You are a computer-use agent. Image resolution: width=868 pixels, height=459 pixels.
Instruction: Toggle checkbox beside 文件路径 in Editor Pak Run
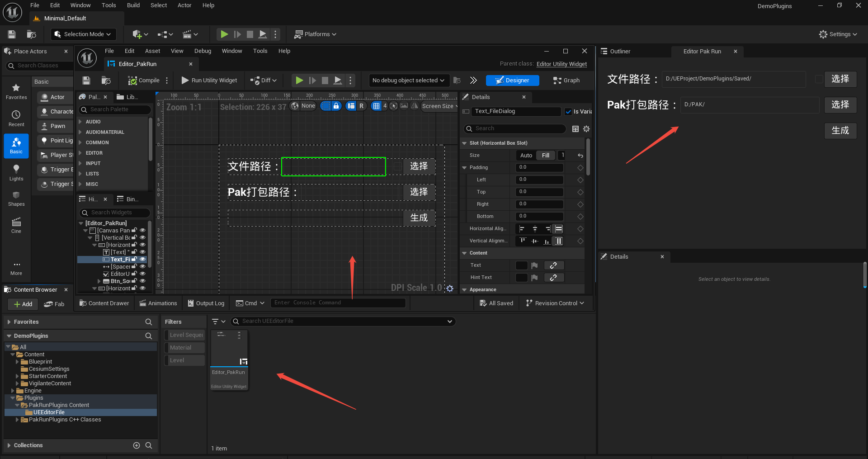pyautogui.click(x=819, y=79)
